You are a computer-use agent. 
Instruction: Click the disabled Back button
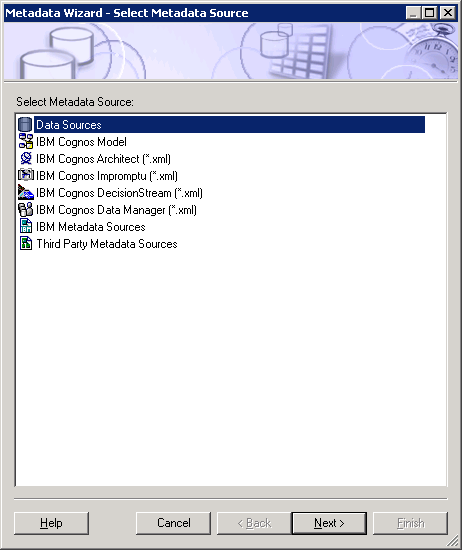point(254,523)
